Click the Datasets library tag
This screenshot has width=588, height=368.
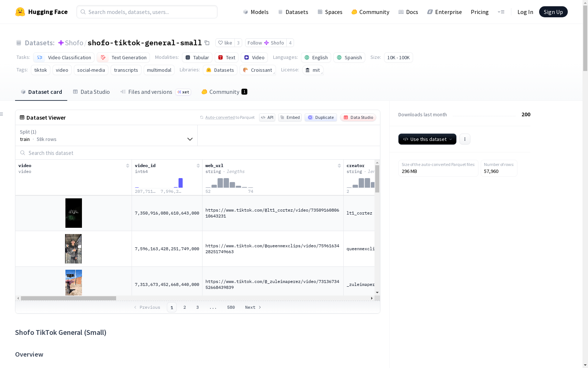[x=220, y=70]
